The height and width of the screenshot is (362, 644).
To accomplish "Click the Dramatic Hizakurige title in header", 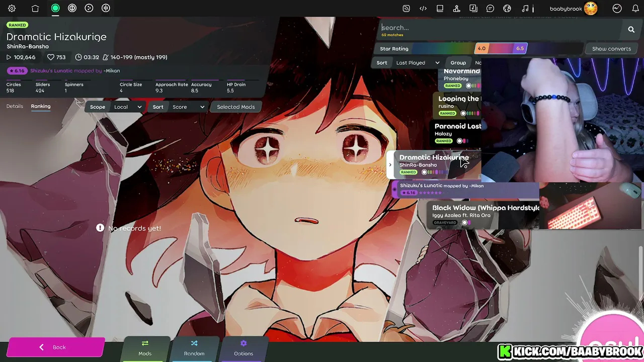I will (x=56, y=37).
